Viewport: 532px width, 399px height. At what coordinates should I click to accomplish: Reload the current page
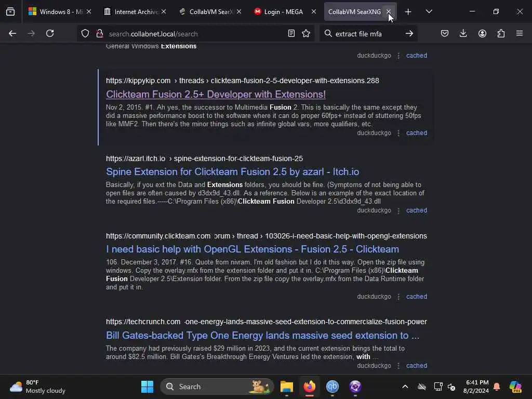(50, 34)
